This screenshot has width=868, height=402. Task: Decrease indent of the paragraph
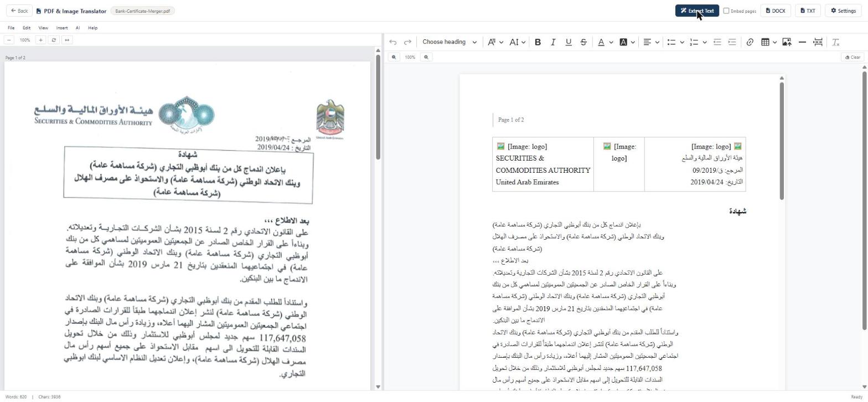coord(717,42)
